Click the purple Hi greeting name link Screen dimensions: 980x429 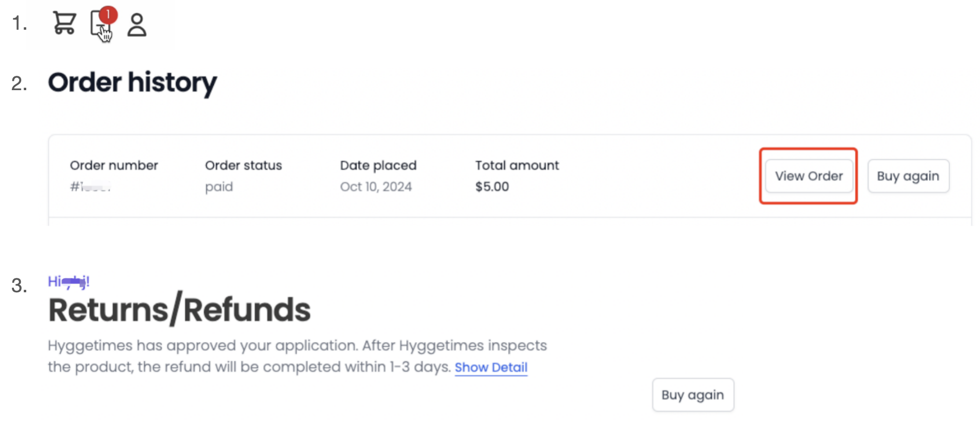pos(68,282)
